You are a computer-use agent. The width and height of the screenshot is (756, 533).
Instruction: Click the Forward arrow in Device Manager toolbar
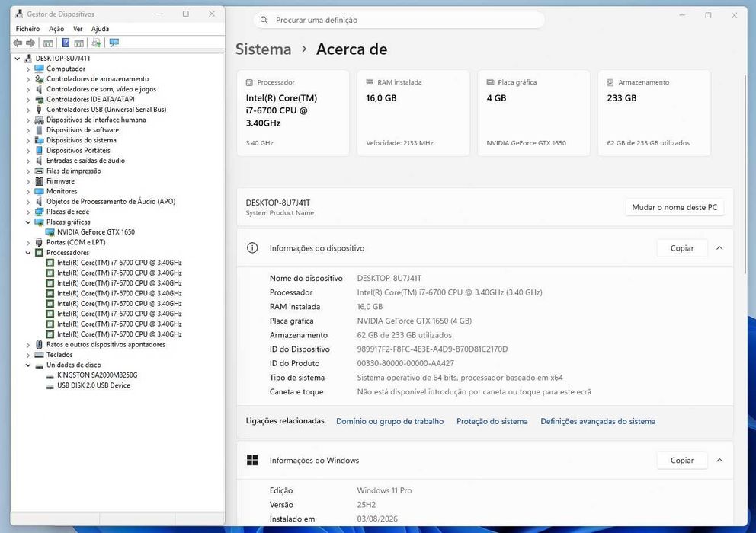click(x=30, y=43)
